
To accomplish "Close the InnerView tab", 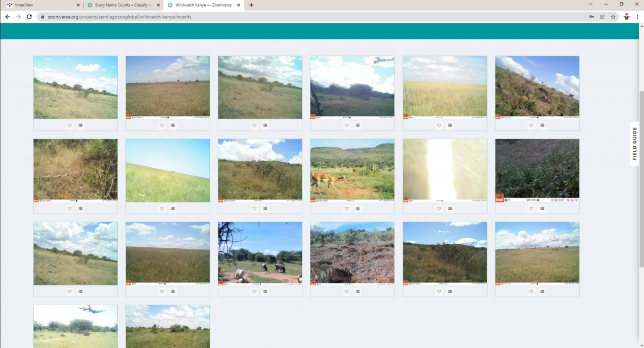I will pos(78,5).
